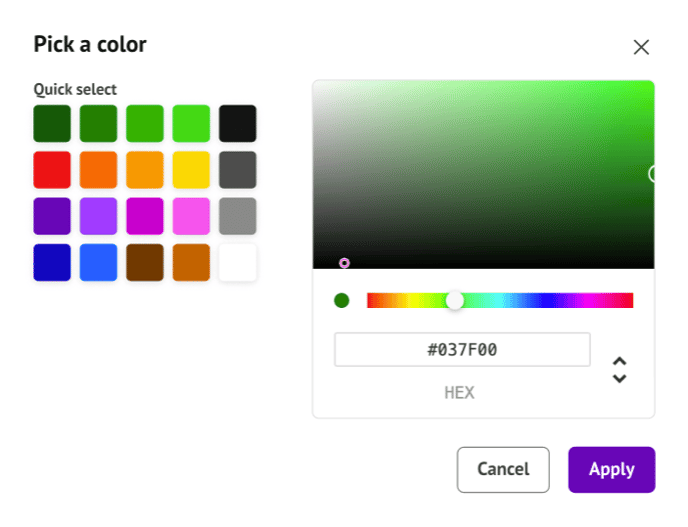This screenshot has width=688, height=527.
Task: Pick the light violet swatch
Action: [x=98, y=216]
